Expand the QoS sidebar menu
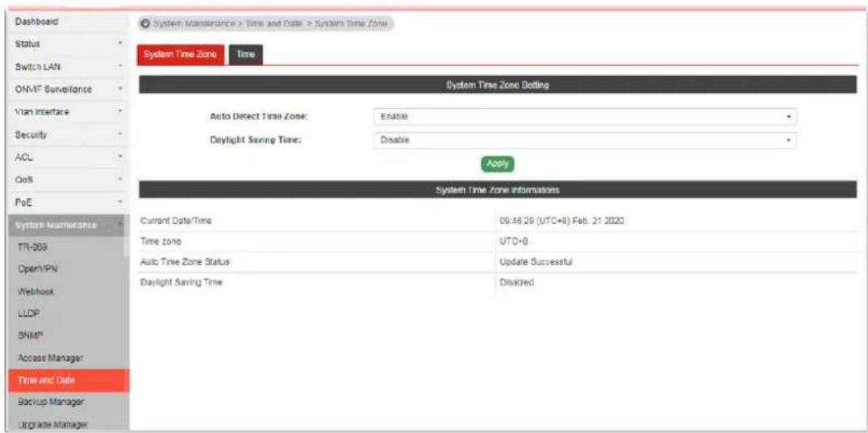 tap(69, 180)
